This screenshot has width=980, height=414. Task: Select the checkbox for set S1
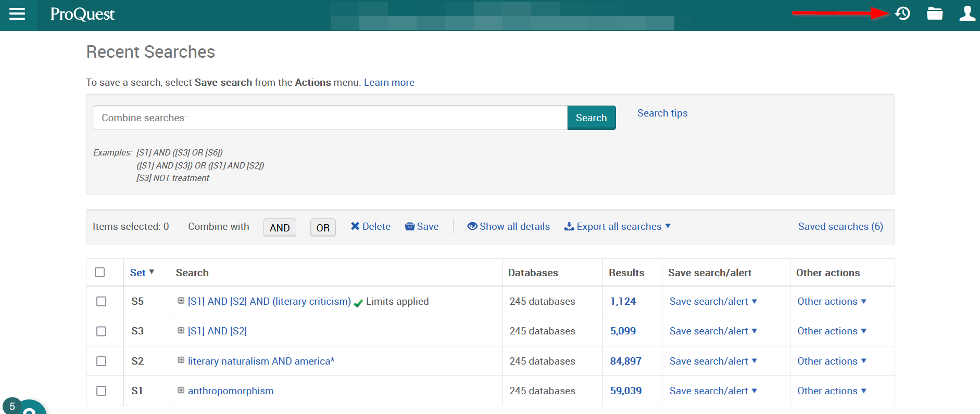click(x=102, y=391)
